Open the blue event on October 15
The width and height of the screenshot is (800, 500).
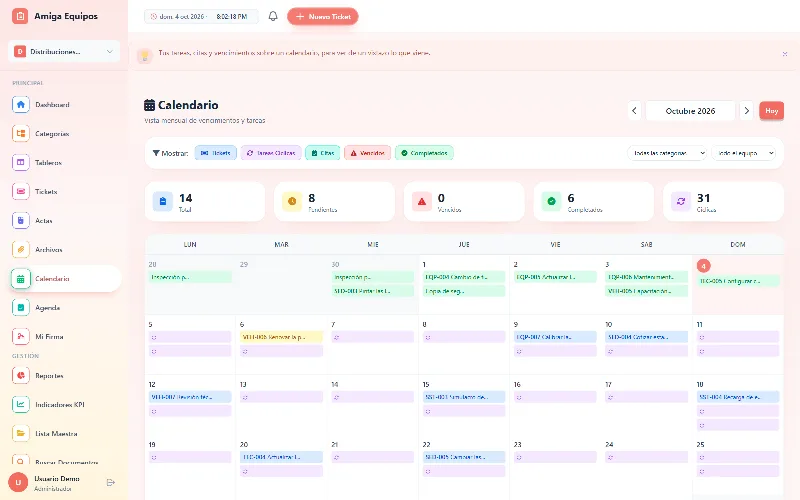(464, 397)
